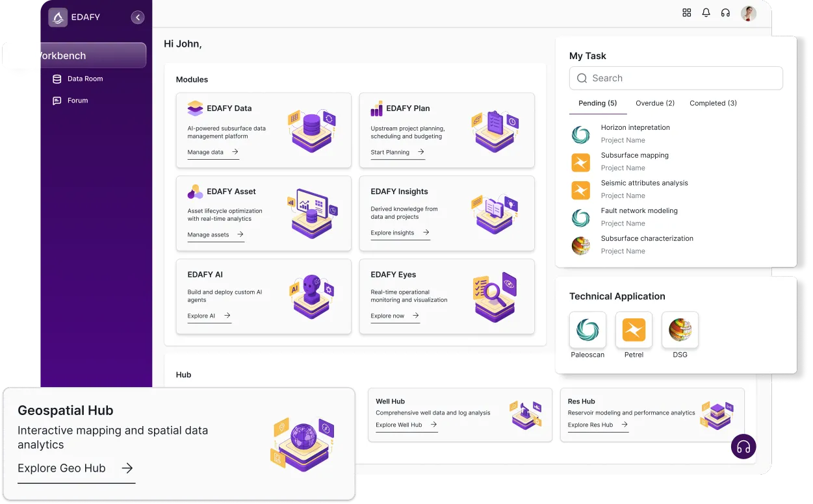Open the user profile avatar

click(x=748, y=12)
